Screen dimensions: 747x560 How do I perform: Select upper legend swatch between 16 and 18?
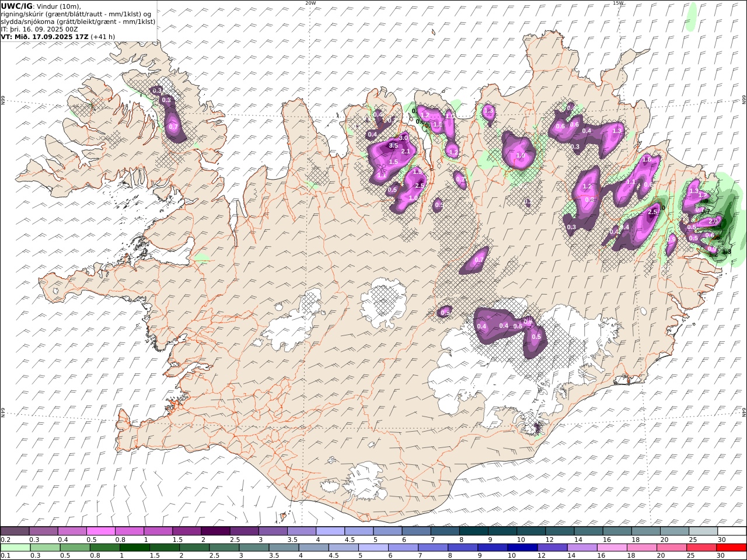click(617, 531)
